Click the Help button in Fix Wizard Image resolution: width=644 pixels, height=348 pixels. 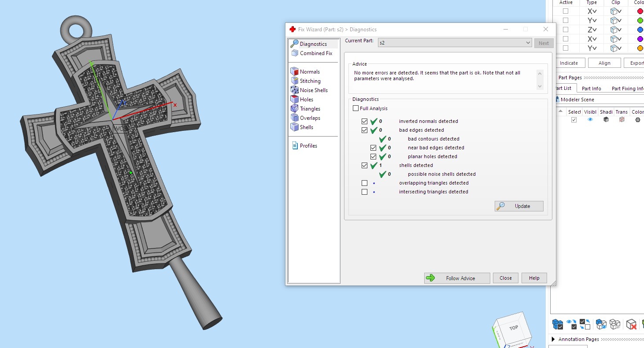[534, 278]
